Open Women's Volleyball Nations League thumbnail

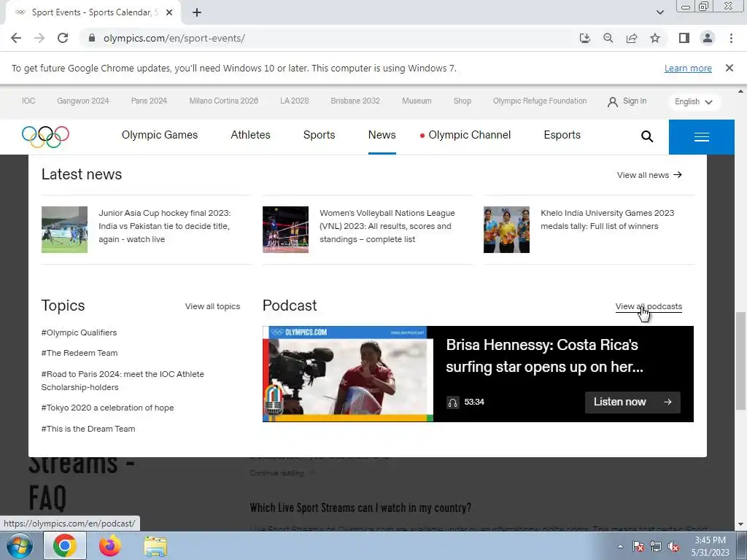[285, 230]
